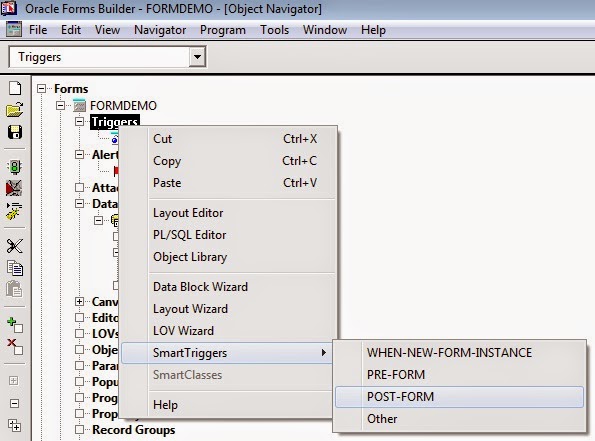The image size is (595, 441).
Task: Click the Triggers find input field
Action: coord(99,57)
